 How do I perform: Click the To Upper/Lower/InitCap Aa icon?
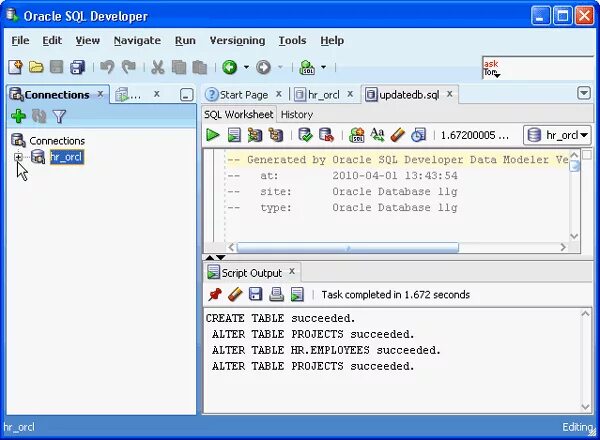pos(377,135)
